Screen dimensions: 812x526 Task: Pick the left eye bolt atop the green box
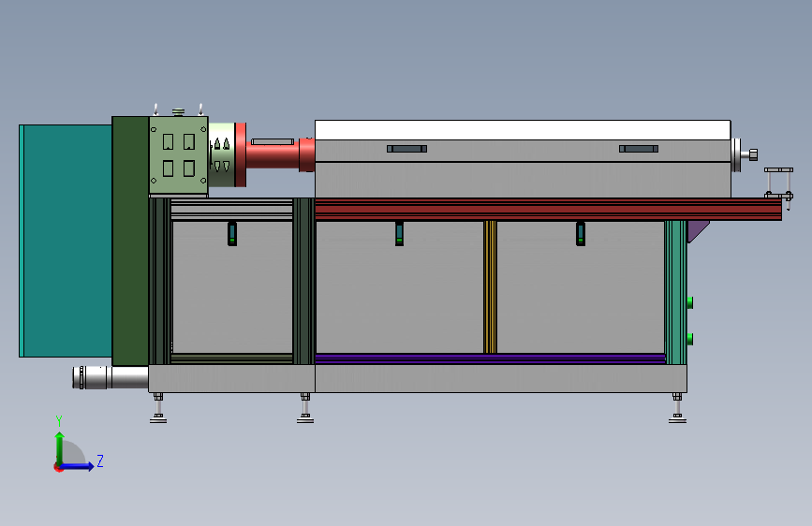point(155,110)
